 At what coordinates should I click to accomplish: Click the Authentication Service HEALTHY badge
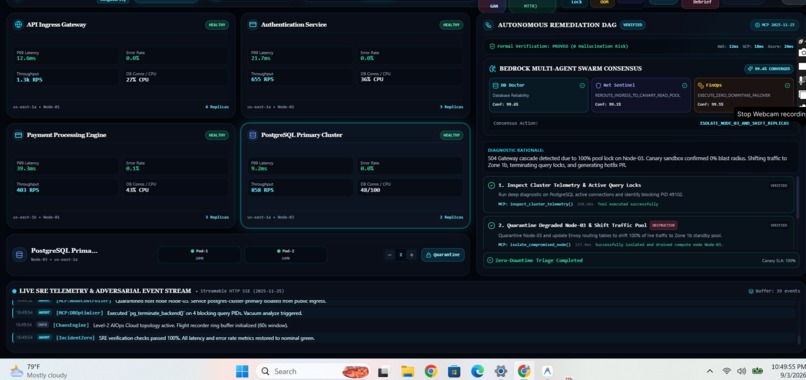[x=451, y=25]
